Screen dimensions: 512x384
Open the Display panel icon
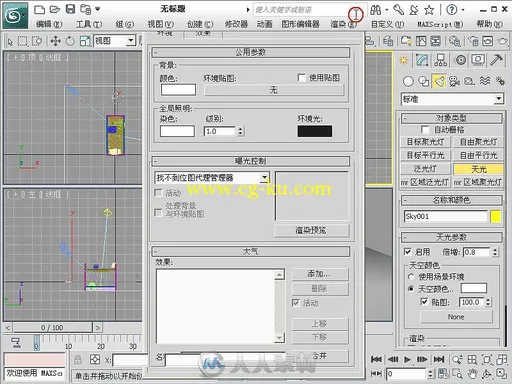tap(478, 60)
